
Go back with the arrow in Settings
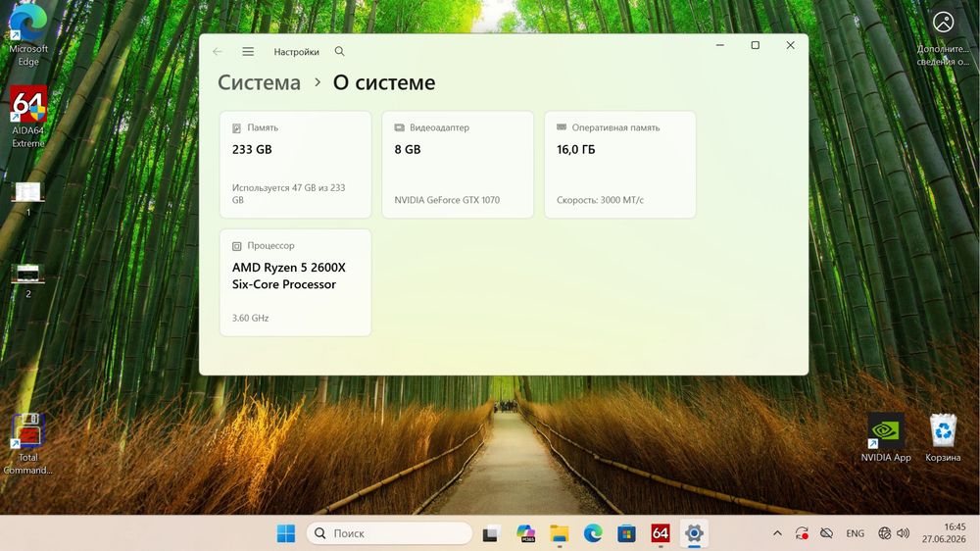[217, 52]
